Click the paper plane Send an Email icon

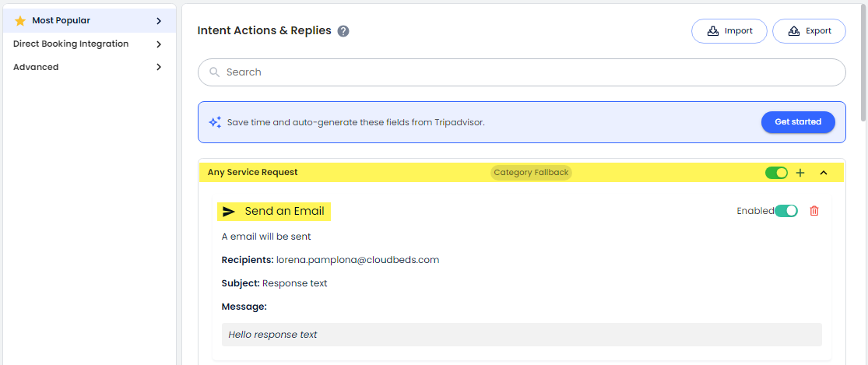point(229,212)
